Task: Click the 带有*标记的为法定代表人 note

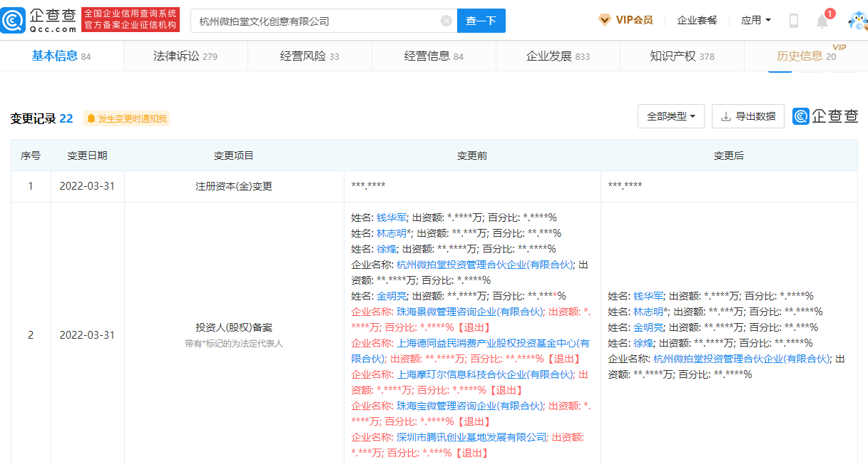Action: 234,344
